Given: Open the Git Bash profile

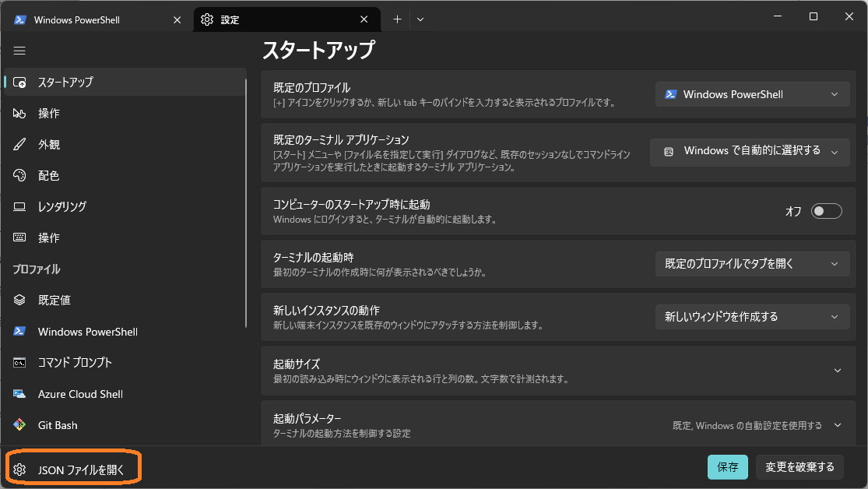Looking at the screenshot, I should [x=125, y=424].
